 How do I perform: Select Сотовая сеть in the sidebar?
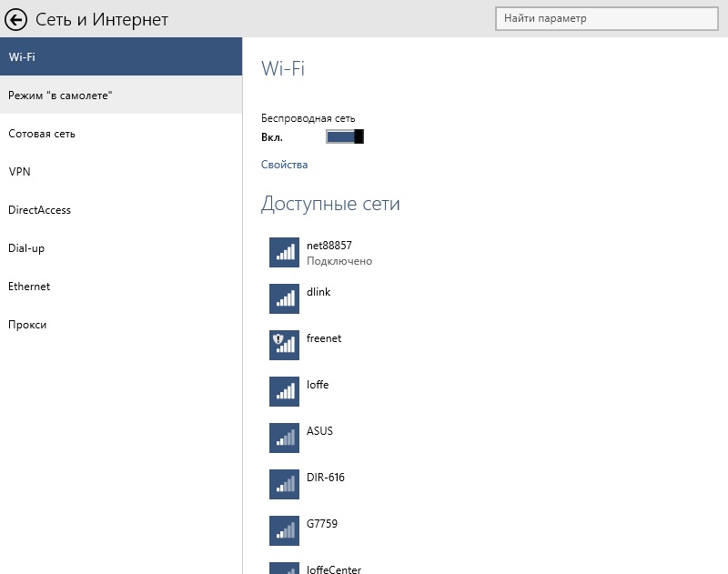pyautogui.click(x=121, y=134)
